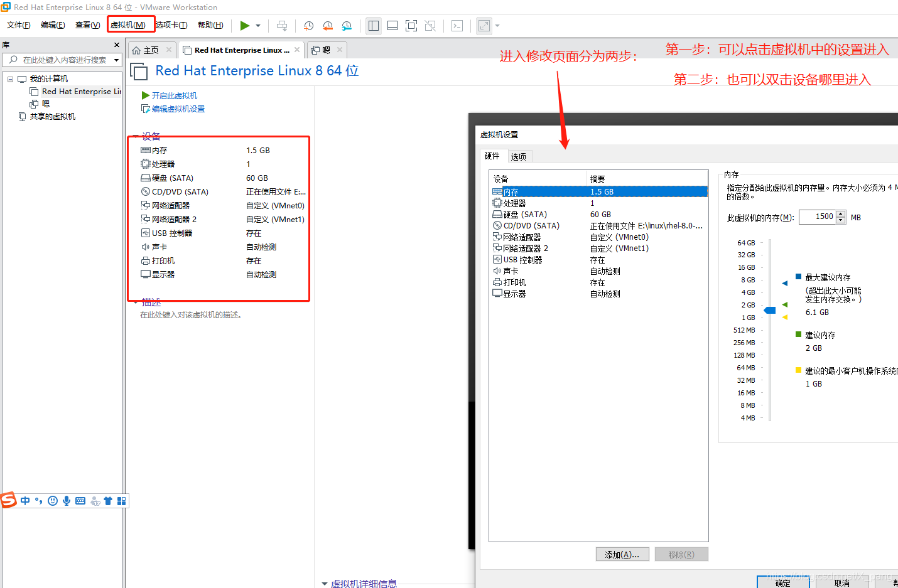The width and height of the screenshot is (898, 588).
Task: Select Red Hat Enterprise Linux in library tree
Action: click(x=76, y=92)
